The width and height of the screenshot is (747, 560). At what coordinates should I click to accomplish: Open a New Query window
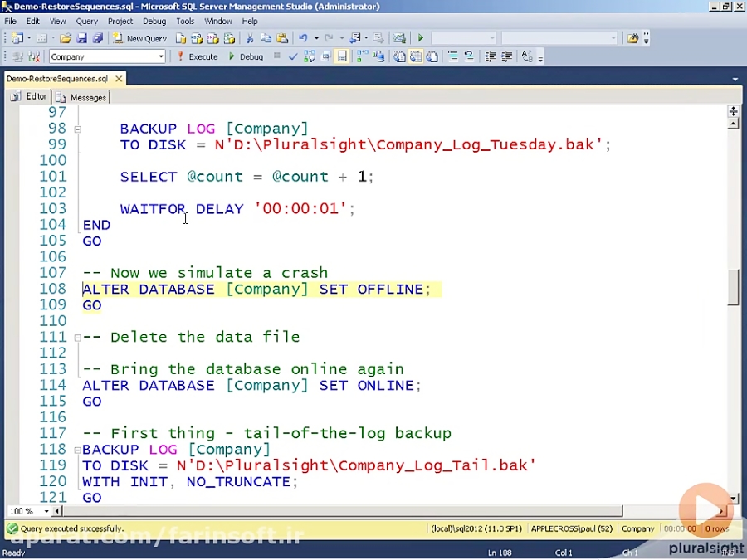click(x=143, y=38)
